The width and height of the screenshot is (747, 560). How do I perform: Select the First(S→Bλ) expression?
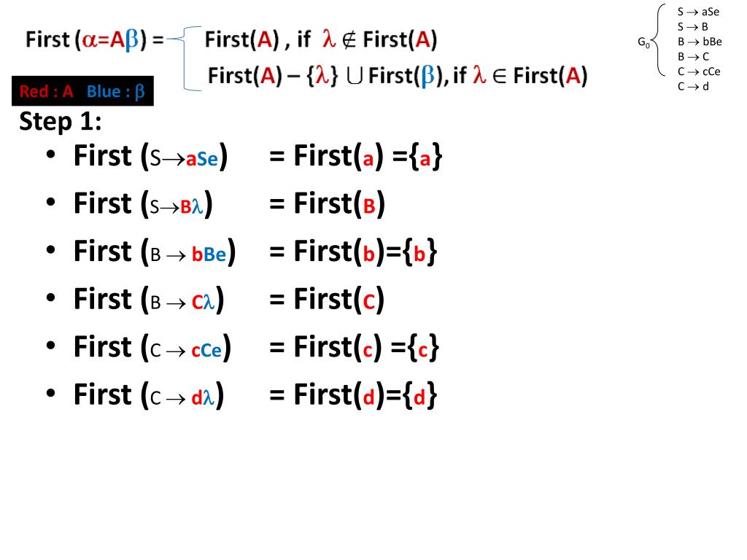pyautogui.click(x=143, y=204)
